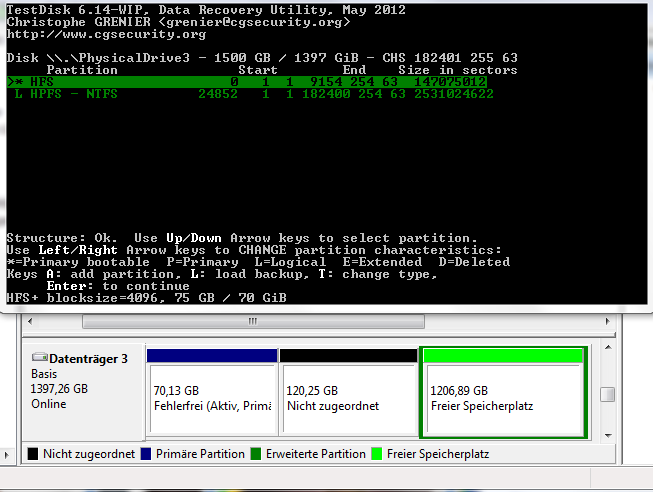This screenshot has width=653, height=492.
Task: Click the HFS+ blocksize=4096 status line
Action: [147, 297]
